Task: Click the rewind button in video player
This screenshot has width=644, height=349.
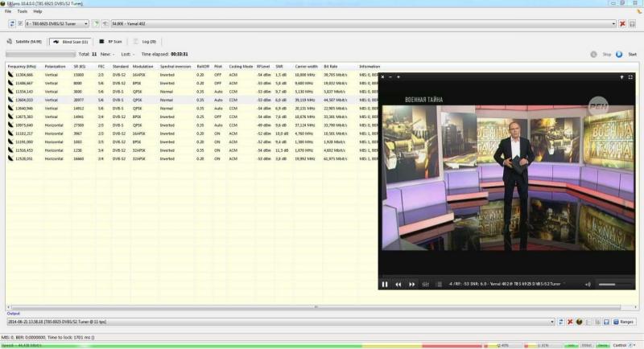Action: coord(398,284)
